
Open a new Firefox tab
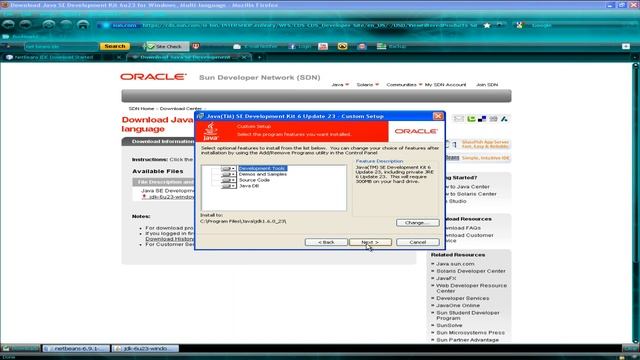[259, 58]
